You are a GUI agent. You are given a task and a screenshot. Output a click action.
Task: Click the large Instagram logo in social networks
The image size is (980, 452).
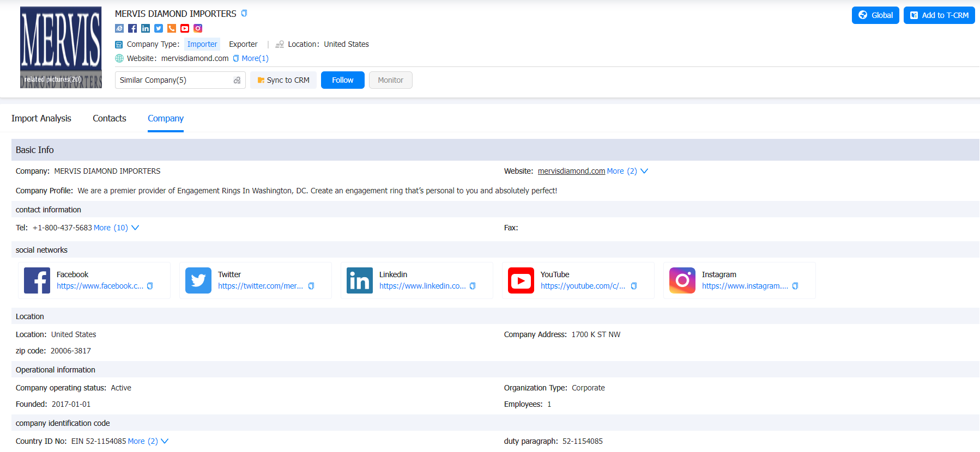[682, 280]
